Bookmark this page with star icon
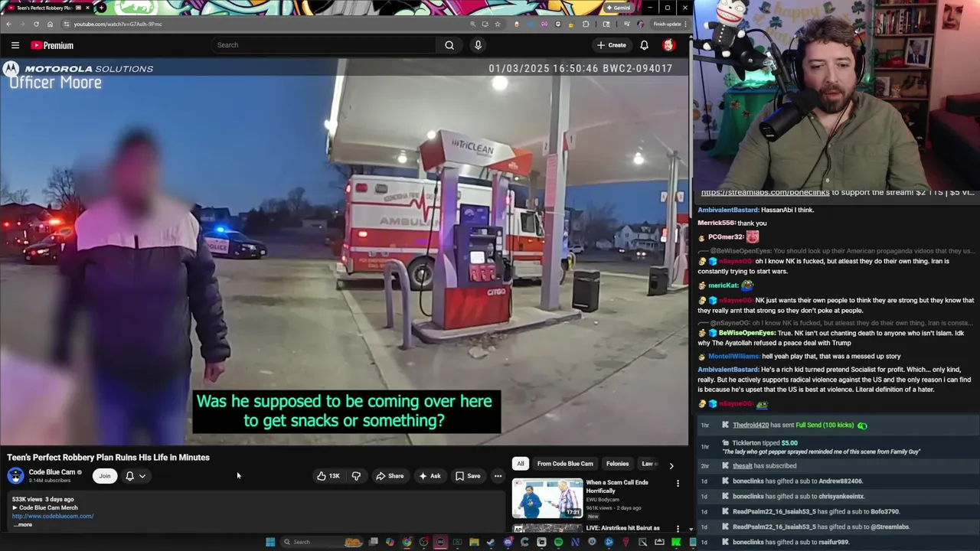The height and width of the screenshot is (551, 980). (x=498, y=24)
